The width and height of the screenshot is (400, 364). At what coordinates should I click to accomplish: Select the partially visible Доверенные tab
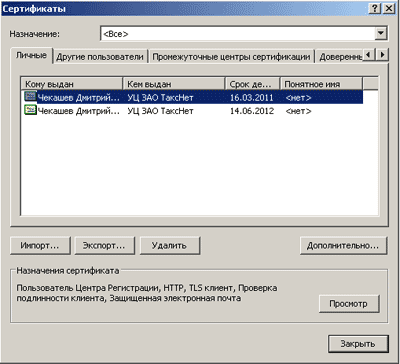(339, 57)
